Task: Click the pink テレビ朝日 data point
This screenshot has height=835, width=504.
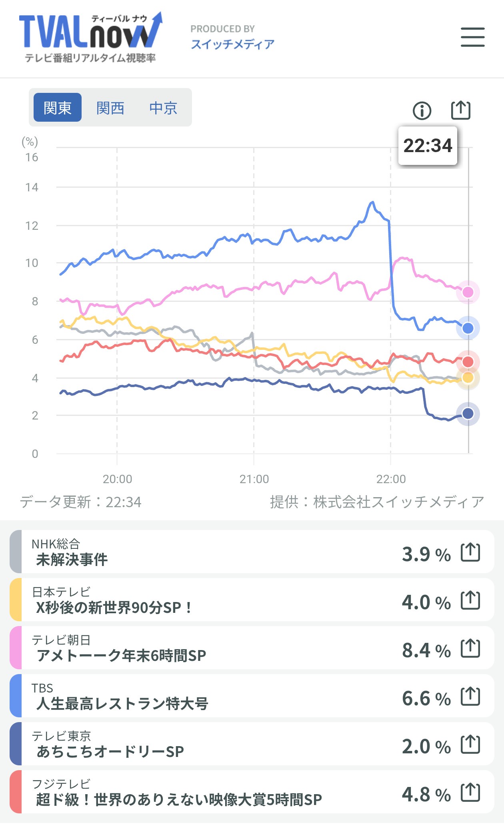Action: click(x=468, y=292)
